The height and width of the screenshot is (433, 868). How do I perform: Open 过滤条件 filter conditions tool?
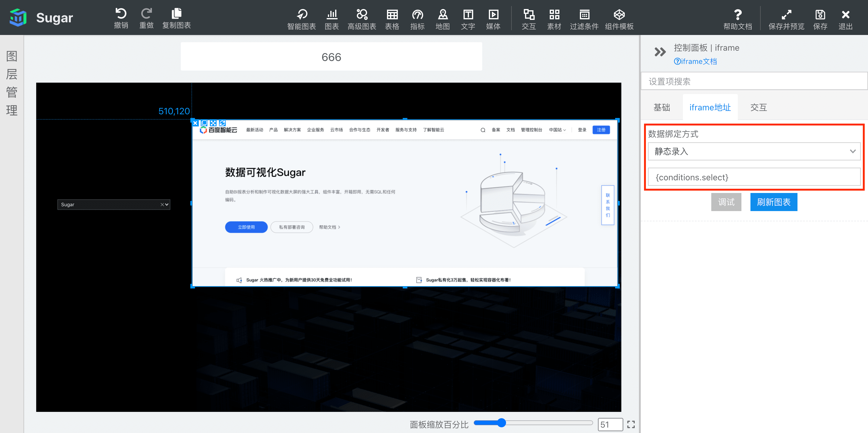(x=584, y=19)
